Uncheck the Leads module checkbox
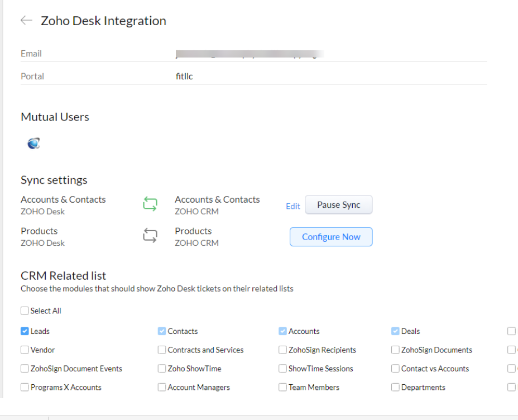The image size is (518, 420). [25, 331]
